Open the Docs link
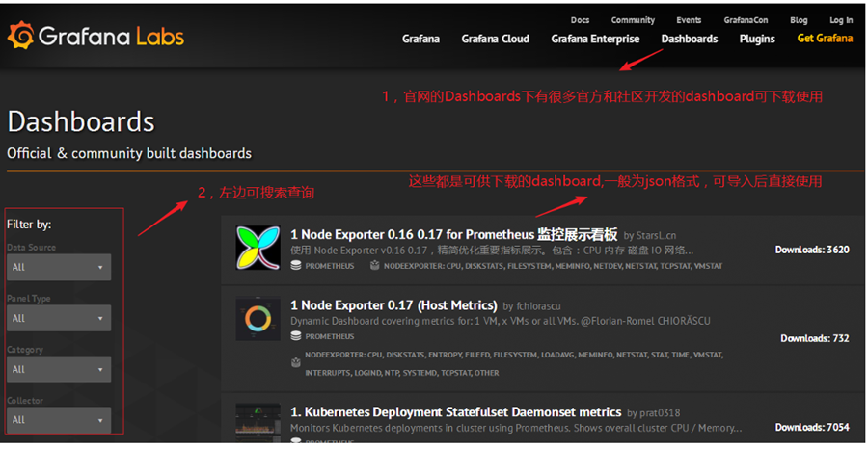The height and width of the screenshot is (449, 868). tap(581, 20)
